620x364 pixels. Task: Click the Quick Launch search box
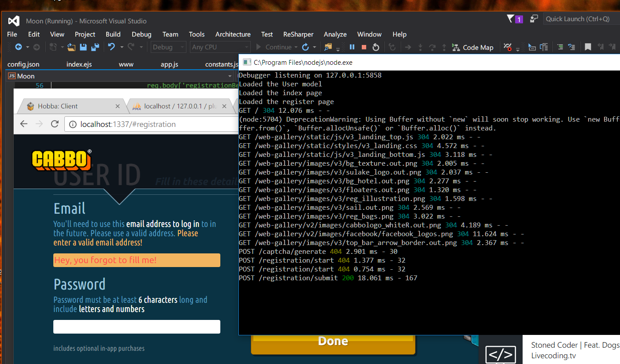click(x=581, y=19)
